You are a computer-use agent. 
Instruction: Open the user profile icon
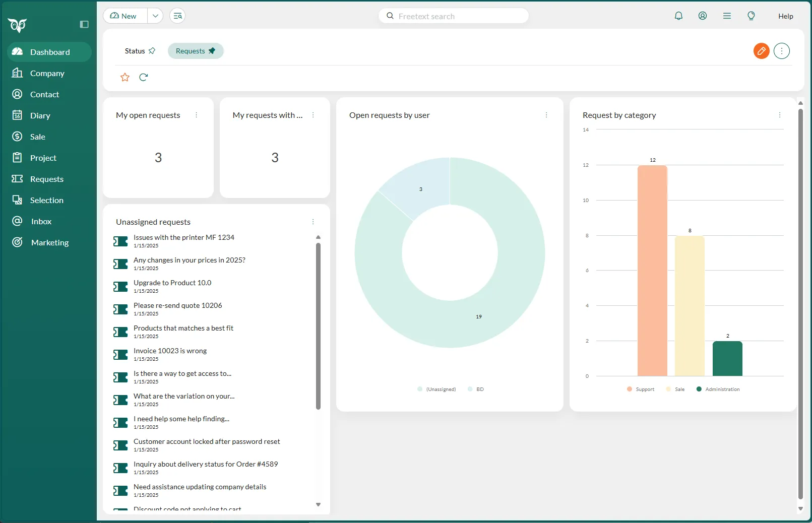tap(703, 16)
